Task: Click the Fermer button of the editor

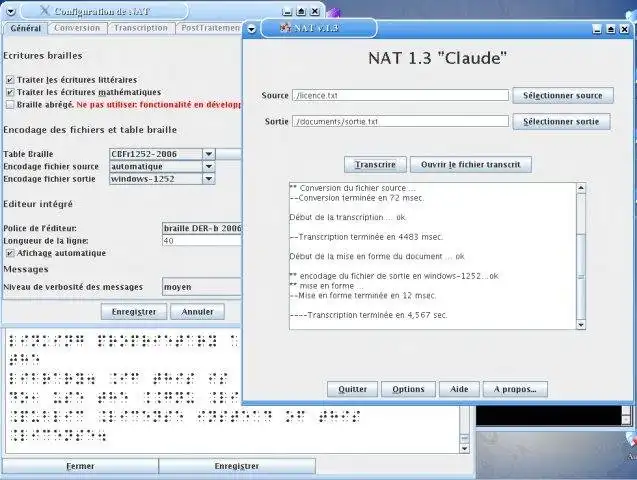Action: pos(80,466)
